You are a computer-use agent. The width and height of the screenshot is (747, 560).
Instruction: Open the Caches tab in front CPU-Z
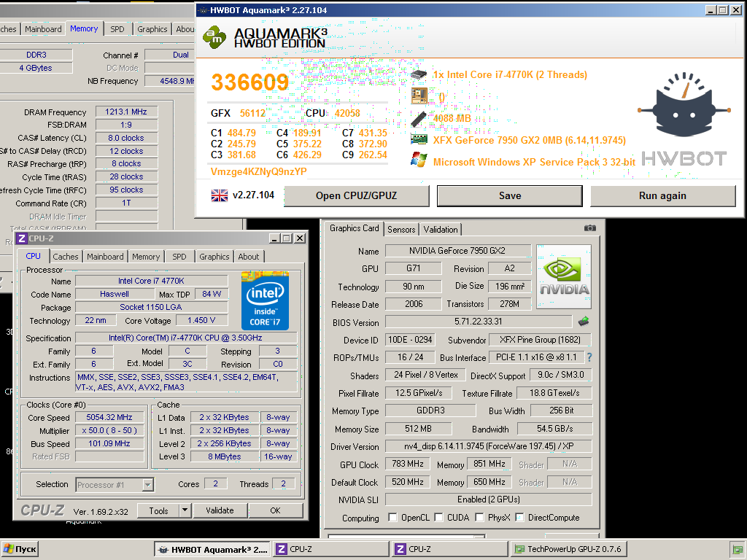click(65, 257)
